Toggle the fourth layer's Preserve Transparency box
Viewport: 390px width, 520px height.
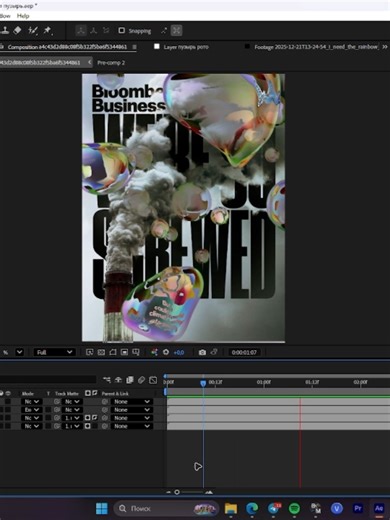[x=48, y=426]
